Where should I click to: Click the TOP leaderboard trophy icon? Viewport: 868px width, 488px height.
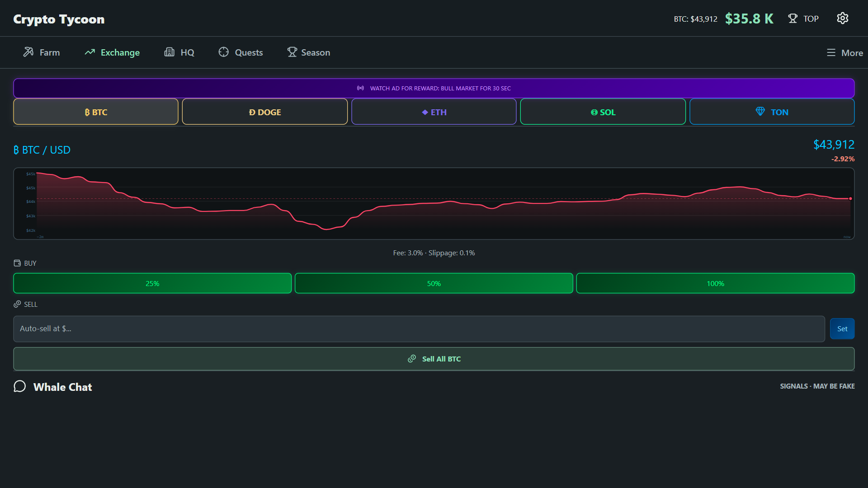[x=793, y=19]
